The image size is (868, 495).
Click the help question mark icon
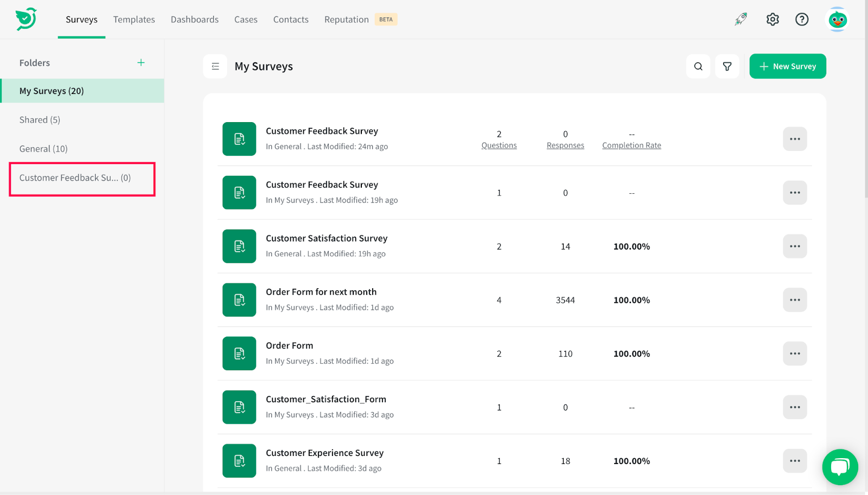pos(802,20)
